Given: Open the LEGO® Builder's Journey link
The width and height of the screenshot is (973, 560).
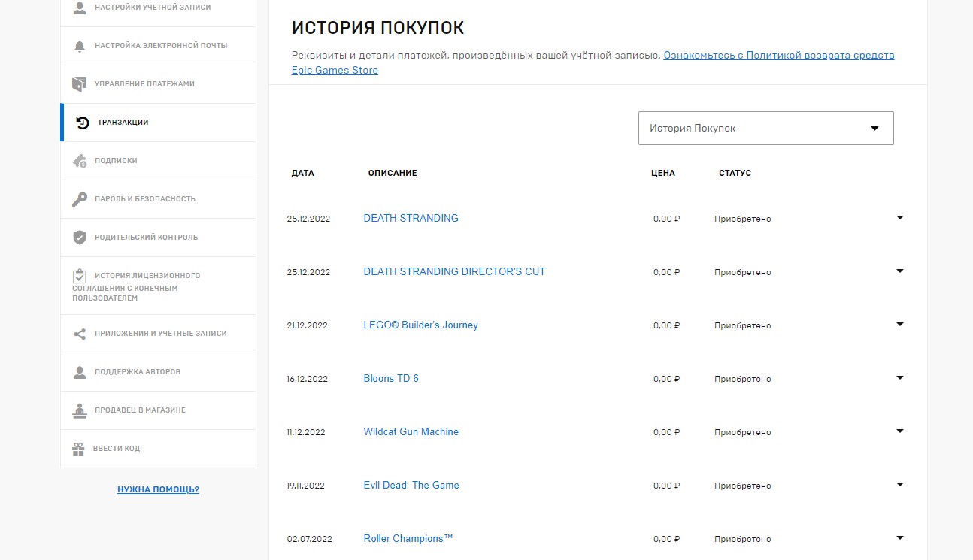Looking at the screenshot, I should (420, 325).
